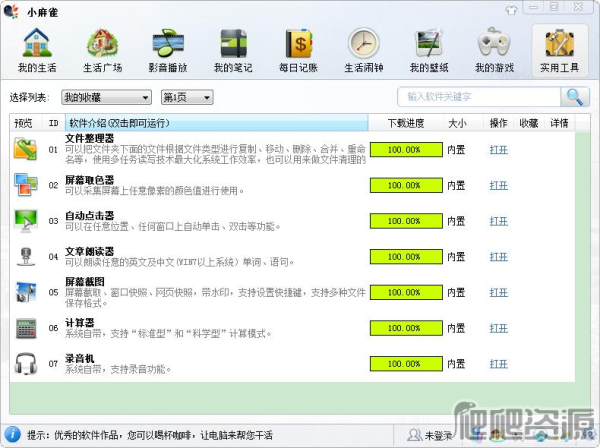
Task: Click the skin shirt icon in title bar
Action: click(511, 10)
